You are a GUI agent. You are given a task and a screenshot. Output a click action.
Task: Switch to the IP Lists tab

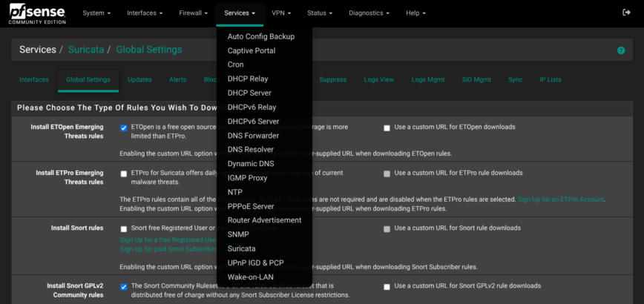point(551,79)
